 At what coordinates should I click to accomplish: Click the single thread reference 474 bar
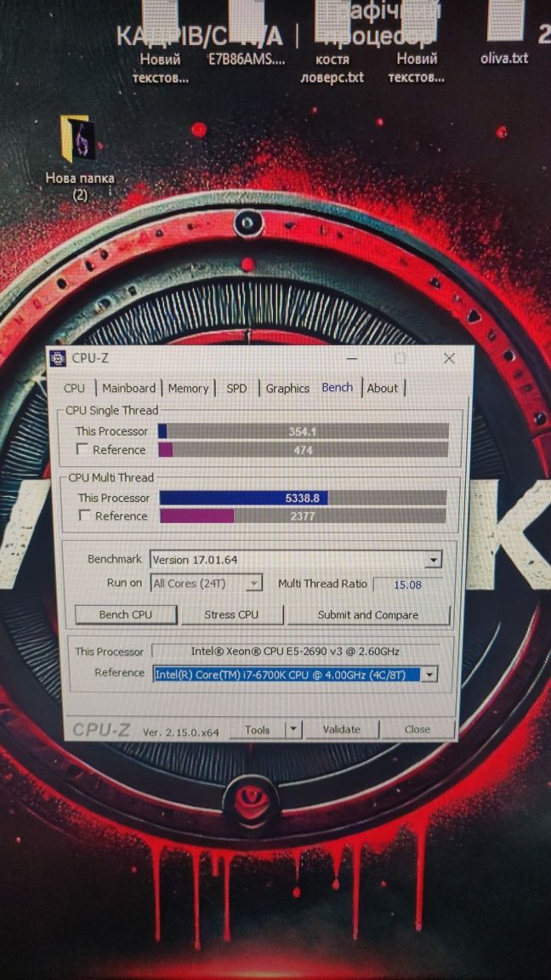pyautogui.click(x=303, y=449)
